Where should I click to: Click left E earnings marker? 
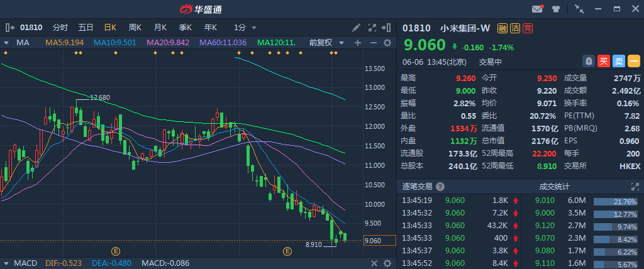(116, 251)
